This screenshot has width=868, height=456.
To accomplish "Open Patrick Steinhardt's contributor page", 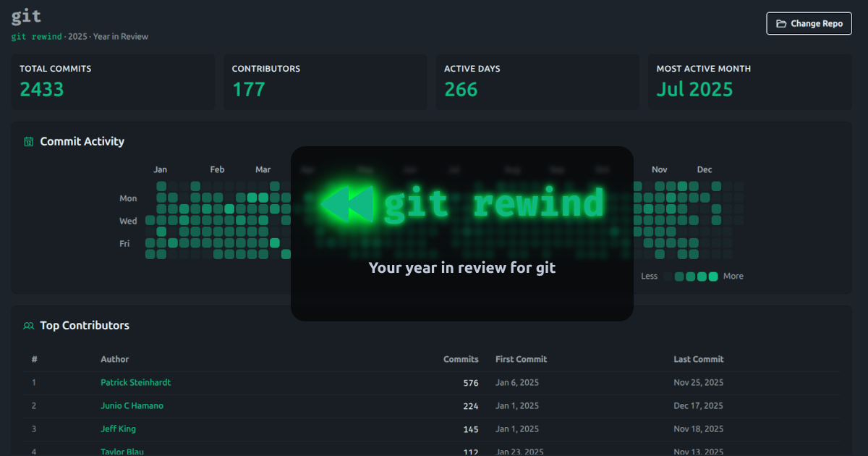I will pyautogui.click(x=136, y=382).
